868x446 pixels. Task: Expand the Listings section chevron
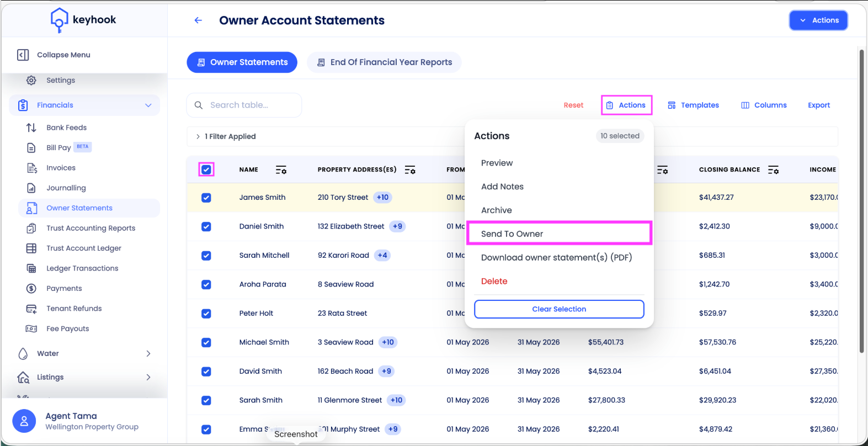[x=148, y=378]
